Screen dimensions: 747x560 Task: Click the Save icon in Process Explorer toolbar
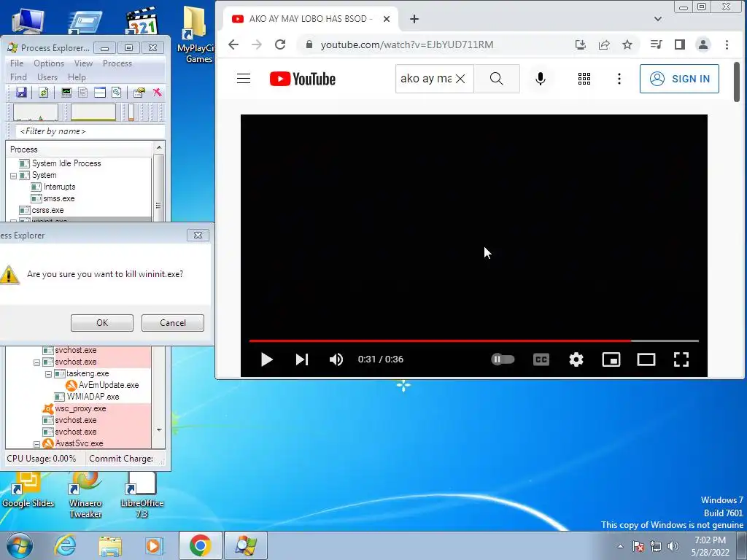[x=21, y=93]
